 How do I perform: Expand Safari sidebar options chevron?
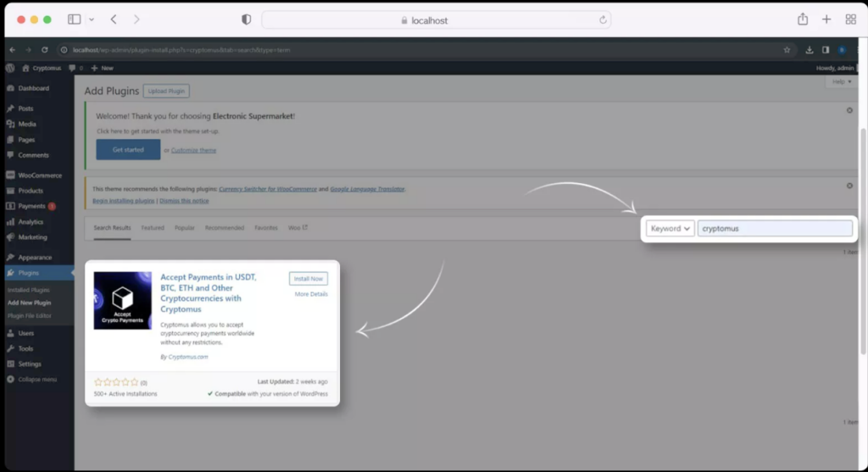tap(92, 19)
